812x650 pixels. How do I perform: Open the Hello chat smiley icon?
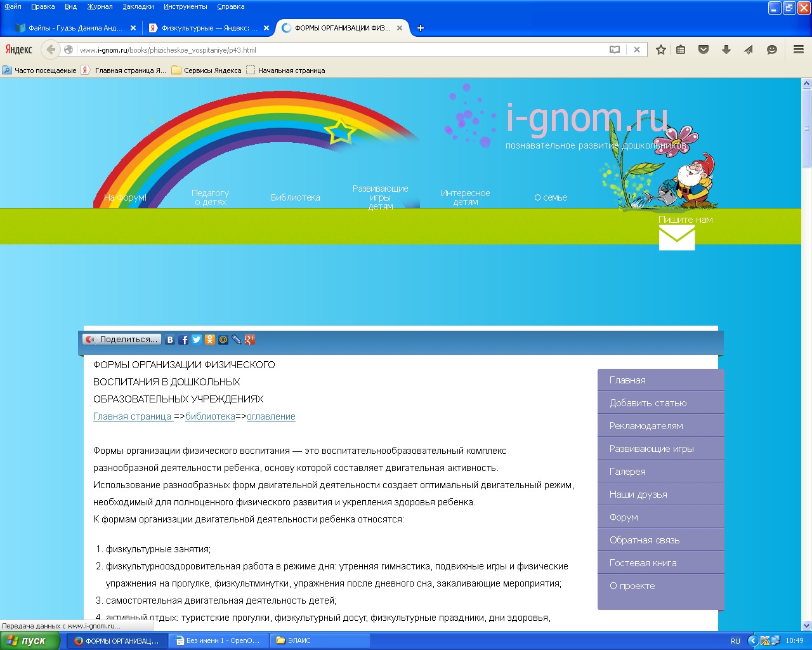(772, 50)
